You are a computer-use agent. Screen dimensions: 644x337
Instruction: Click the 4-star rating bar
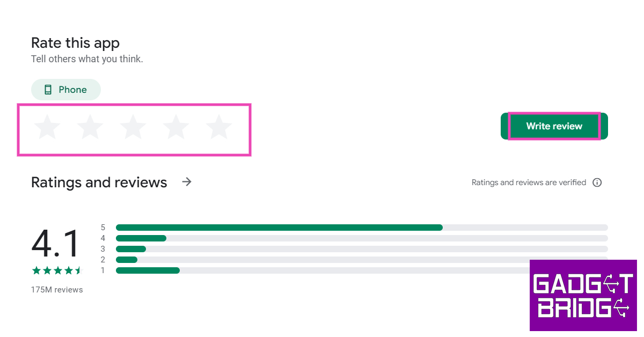(x=361, y=238)
